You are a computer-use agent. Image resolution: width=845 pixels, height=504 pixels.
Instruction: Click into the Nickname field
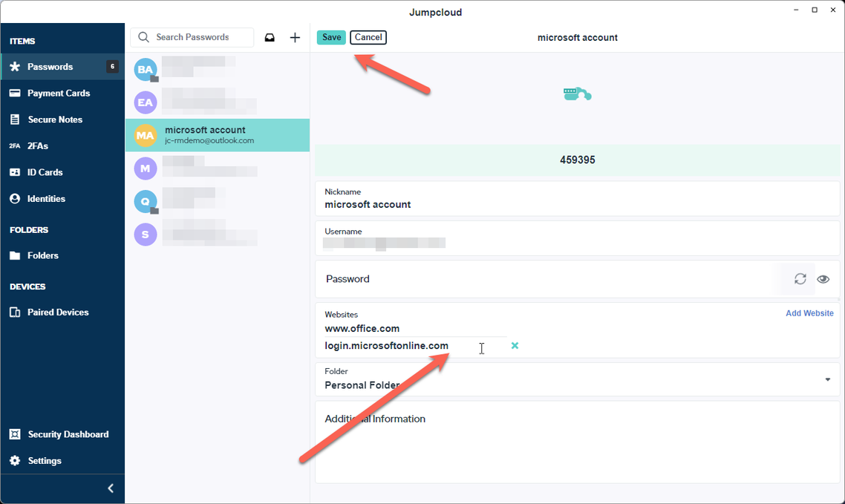pyautogui.click(x=576, y=204)
